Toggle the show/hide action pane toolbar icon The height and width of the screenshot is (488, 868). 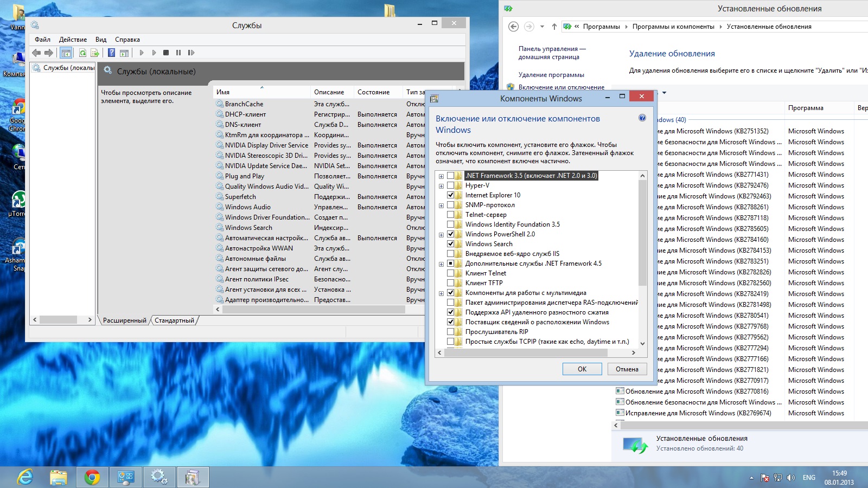(124, 53)
